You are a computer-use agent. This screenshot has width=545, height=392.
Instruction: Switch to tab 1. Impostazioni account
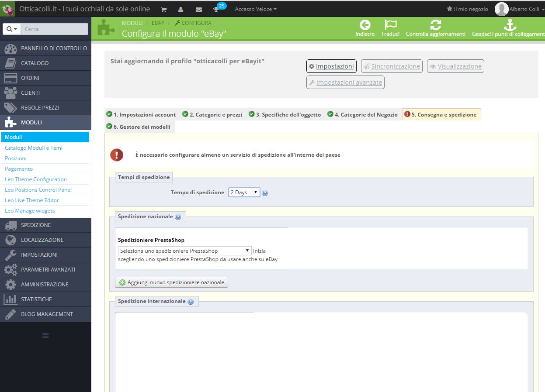(141, 114)
